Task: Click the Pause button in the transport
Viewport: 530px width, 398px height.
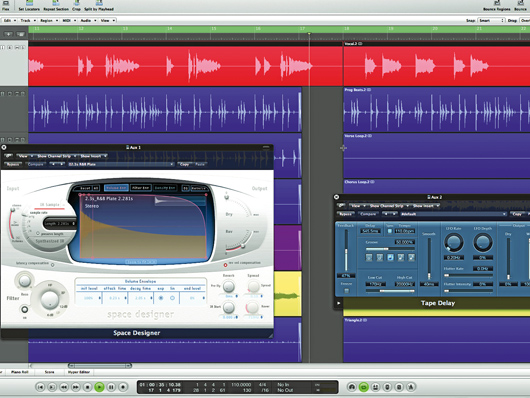Action: tap(111, 387)
